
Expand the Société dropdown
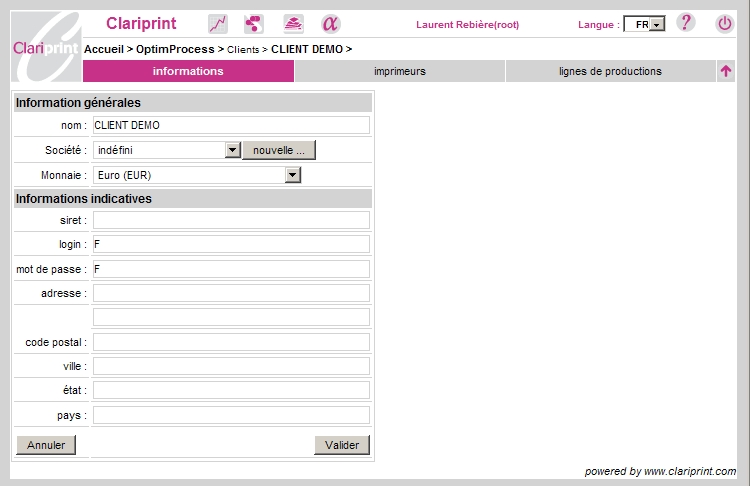pos(232,150)
